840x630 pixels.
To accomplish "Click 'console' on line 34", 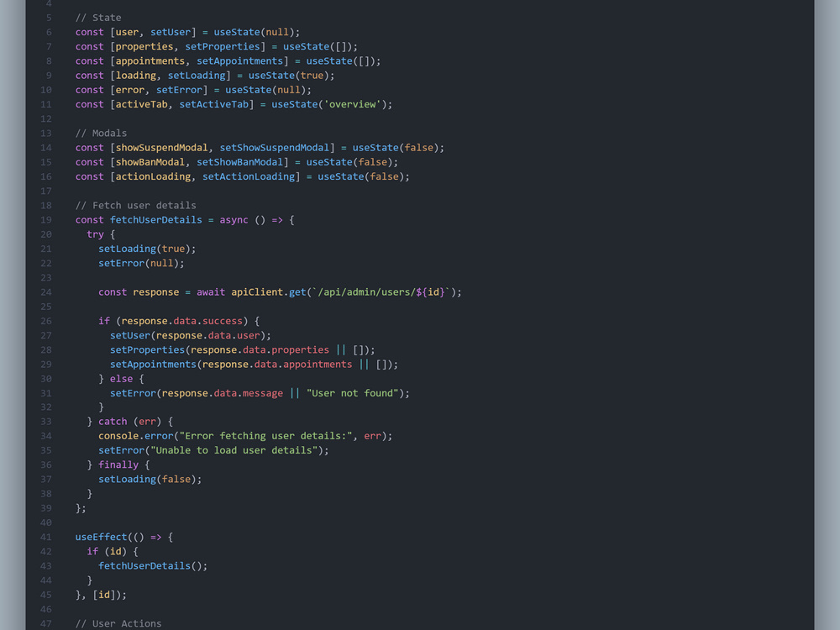I will [x=118, y=437].
